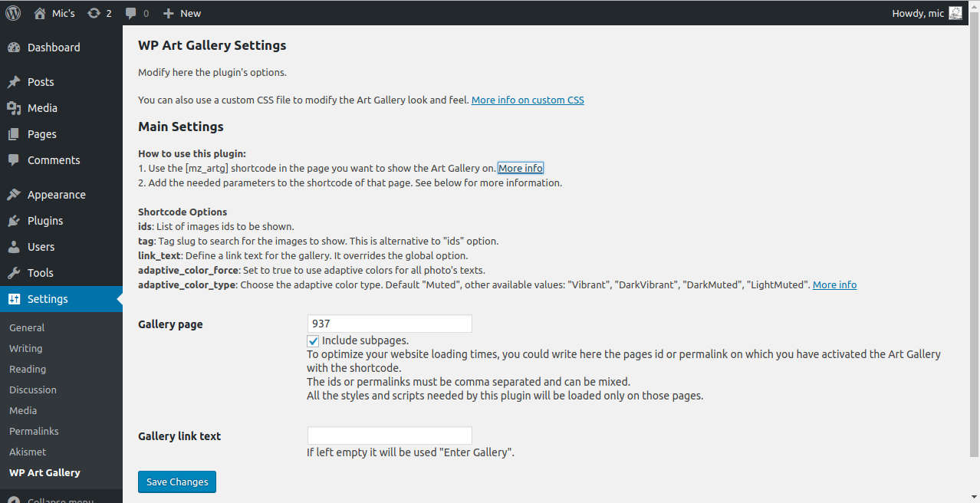Follow More info link after shortcode step
The image size is (980, 503).
(x=521, y=168)
